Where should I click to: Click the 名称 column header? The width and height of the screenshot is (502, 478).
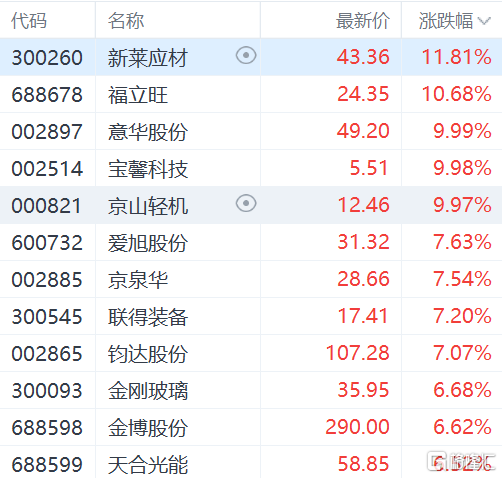(x=126, y=21)
